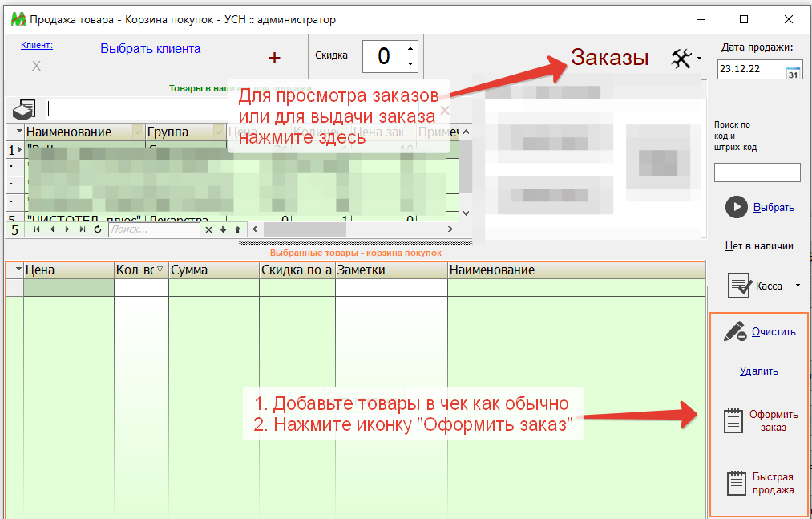Click the grey X under the Клиент label
The image size is (812, 519).
pyautogui.click(x=36, y=66)
